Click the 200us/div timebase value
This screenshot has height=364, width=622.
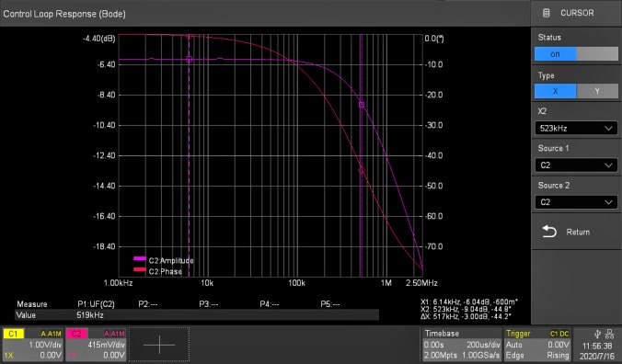[483, 345]
